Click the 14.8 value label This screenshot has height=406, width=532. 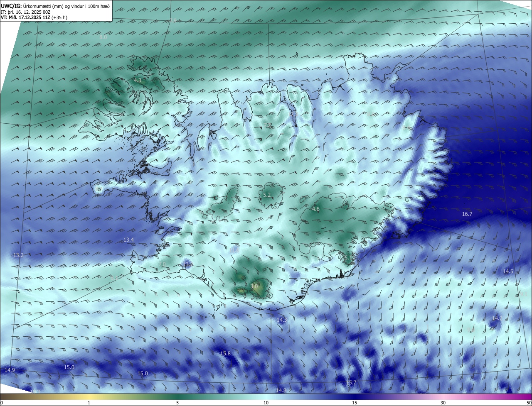(x=281, y=391)
